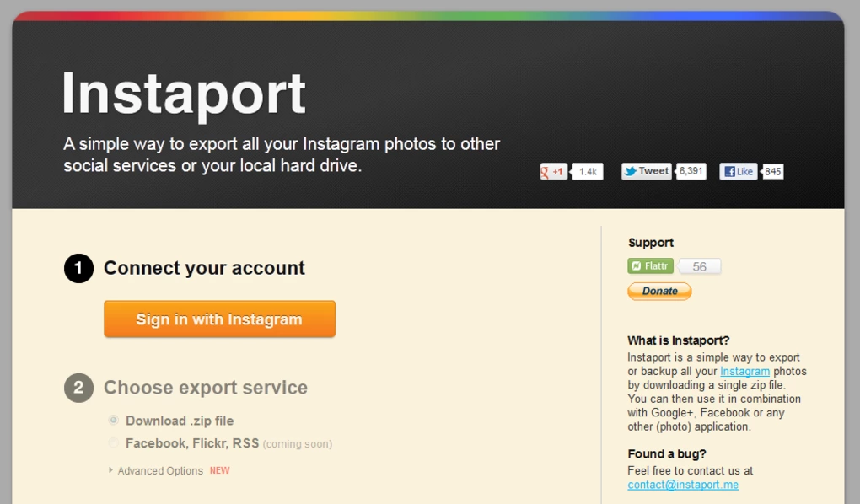The width and height of the screenshot is (860, 504).
Task: Select the Download .zip file option
Action: click(114, 420)
